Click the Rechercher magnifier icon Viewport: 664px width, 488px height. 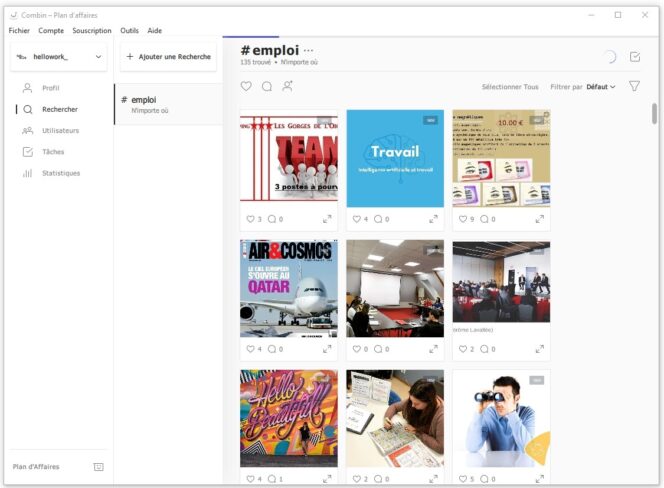(28, 109)
